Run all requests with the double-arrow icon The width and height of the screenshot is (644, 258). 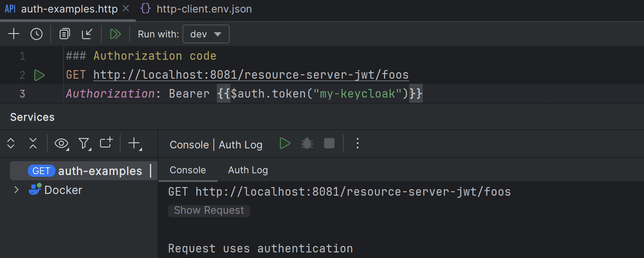click(x=115, y=34)
